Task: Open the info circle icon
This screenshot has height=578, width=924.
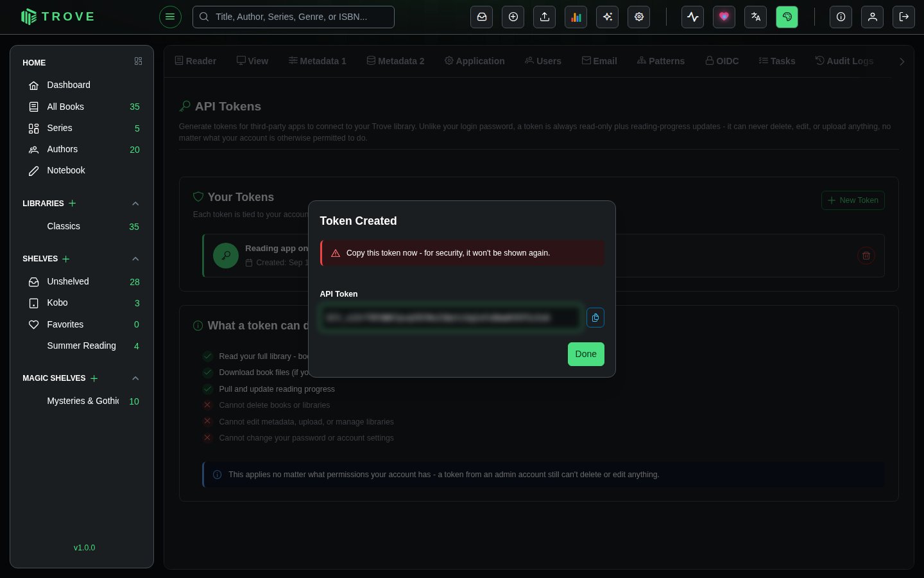Action: coord(841,17)
